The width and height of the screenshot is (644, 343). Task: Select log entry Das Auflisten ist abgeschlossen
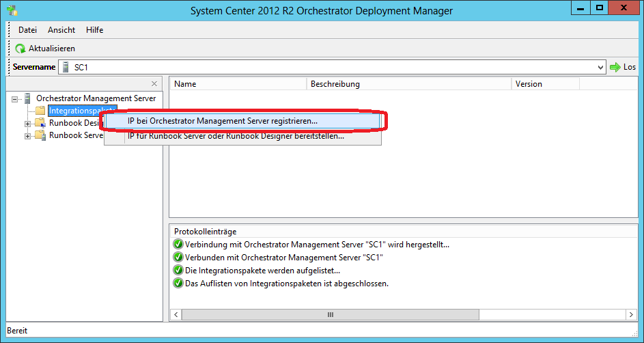tap(287, 284)
